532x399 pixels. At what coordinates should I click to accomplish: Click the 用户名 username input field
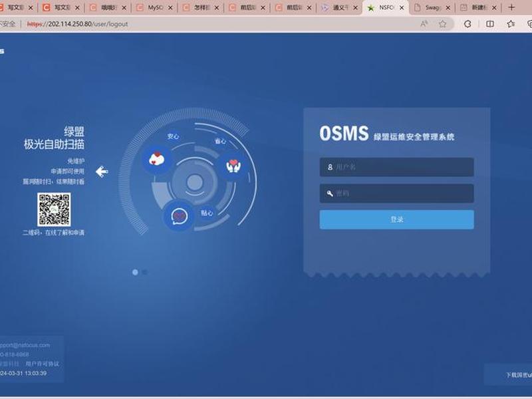[396, 167]
